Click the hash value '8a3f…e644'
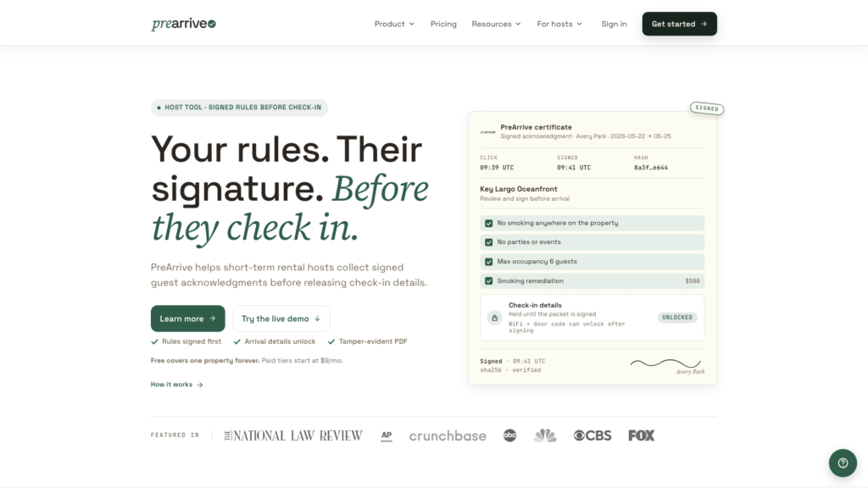Viewport: 868px width, 488px height. pos(650,168)
